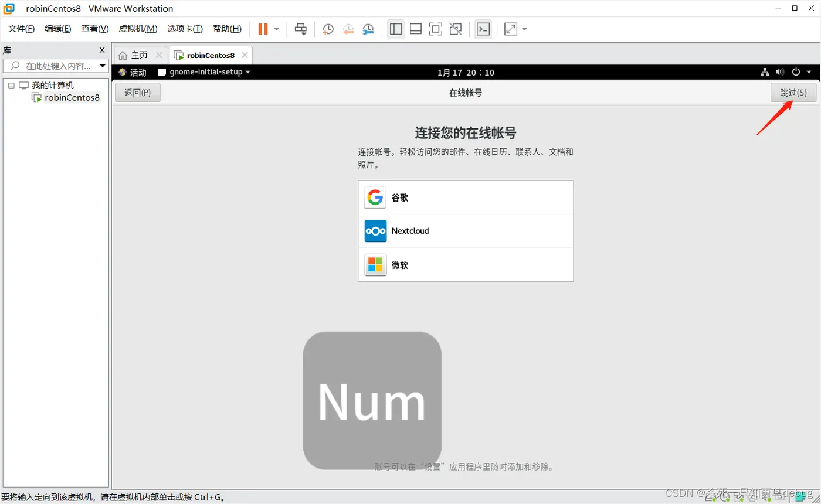Select the 微软 online account
Screen dimensions: 821x504
[x=466, y=265]
